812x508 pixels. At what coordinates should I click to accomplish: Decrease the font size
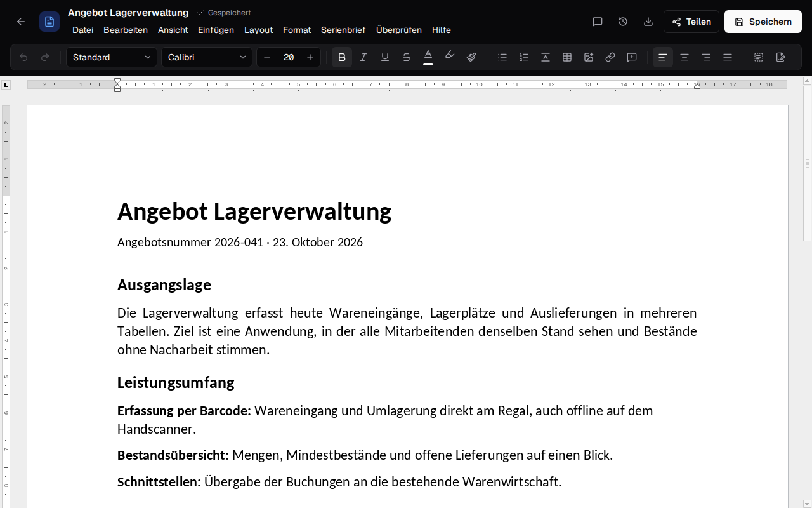267,57
